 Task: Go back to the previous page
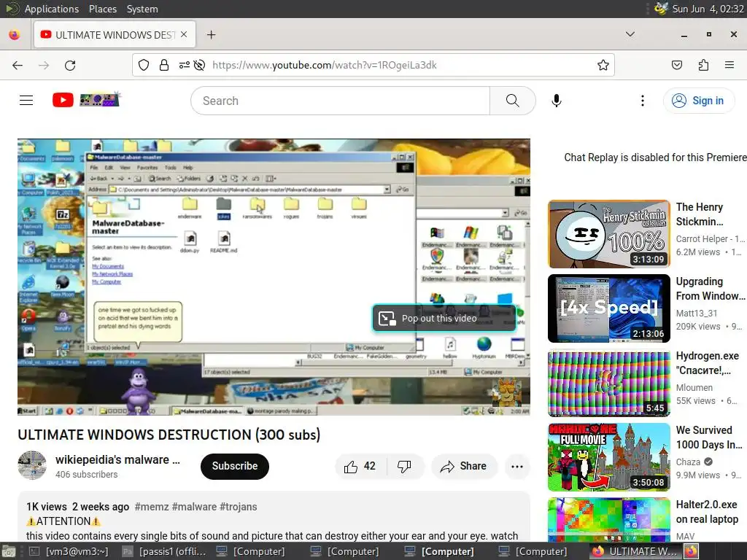pyautogui.click(x=18, y=65)
